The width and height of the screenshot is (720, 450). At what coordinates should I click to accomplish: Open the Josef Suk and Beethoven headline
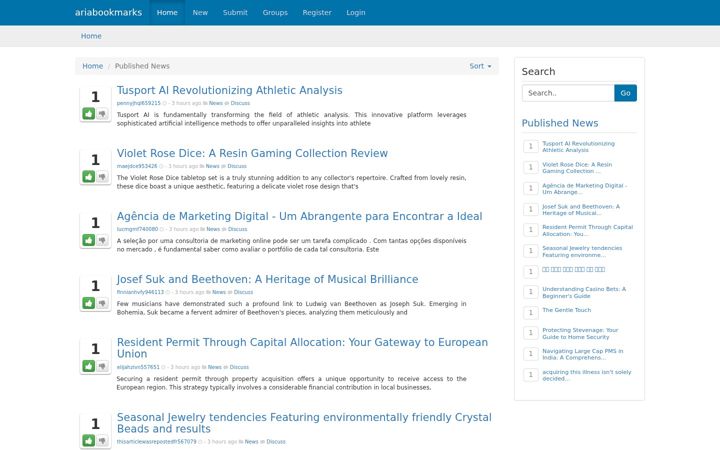click(x=267, y=279)
